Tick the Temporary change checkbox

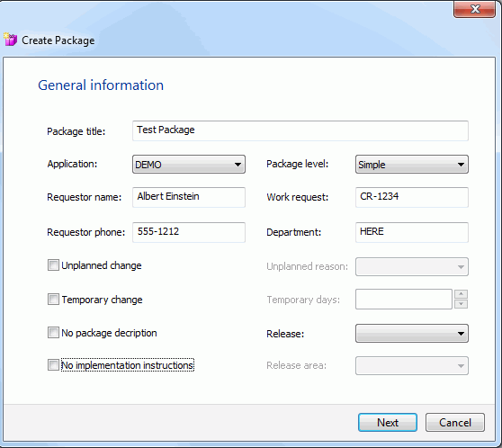53,300
